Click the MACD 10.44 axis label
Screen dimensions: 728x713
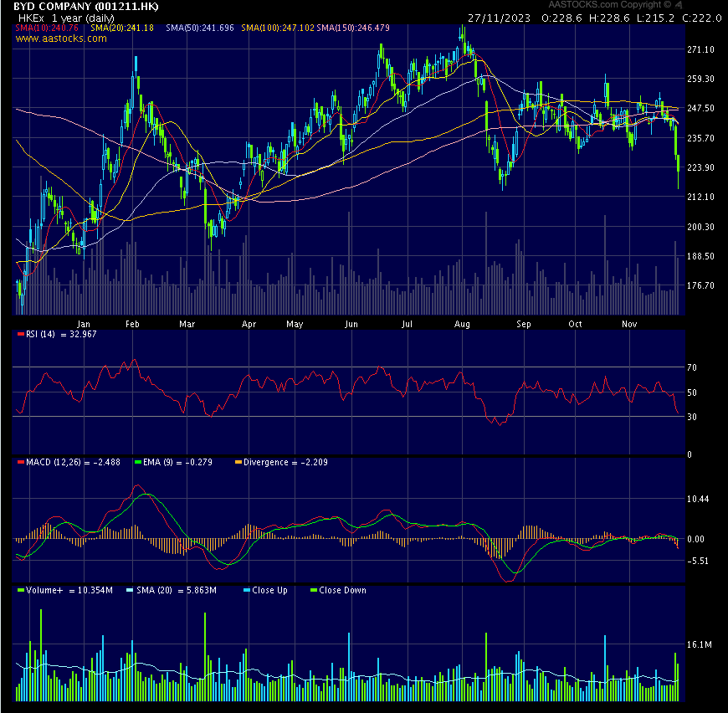point(698,499)
